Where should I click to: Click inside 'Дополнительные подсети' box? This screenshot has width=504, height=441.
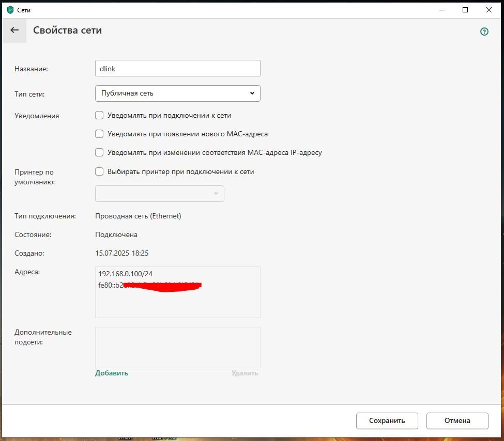point(177,347)
